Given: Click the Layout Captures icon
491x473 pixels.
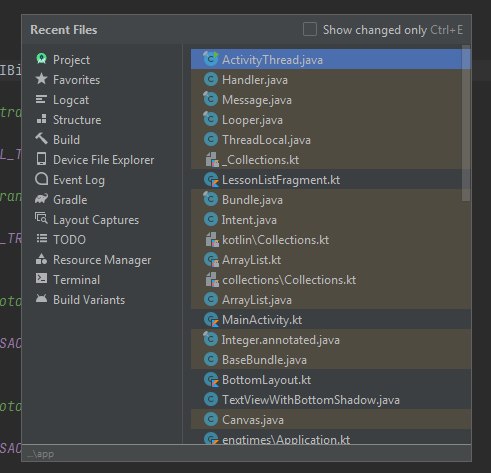Looking at the screenshot, I should [x=41, y=219].
